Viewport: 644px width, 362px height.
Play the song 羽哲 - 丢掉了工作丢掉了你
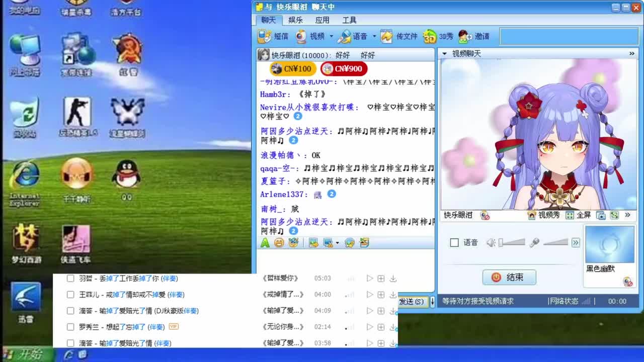pyautogui.click(x=370, y=279)
